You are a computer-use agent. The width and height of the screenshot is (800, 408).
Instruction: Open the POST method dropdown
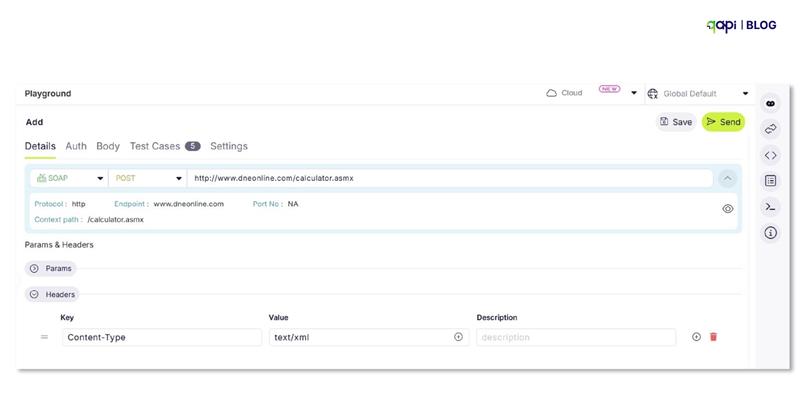coord(148,178)
